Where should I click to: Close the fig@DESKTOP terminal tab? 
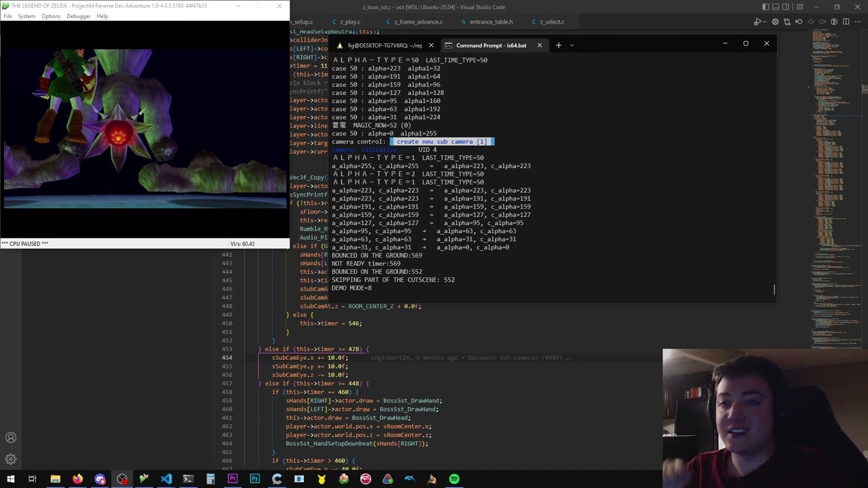click(x=431, y=45)
